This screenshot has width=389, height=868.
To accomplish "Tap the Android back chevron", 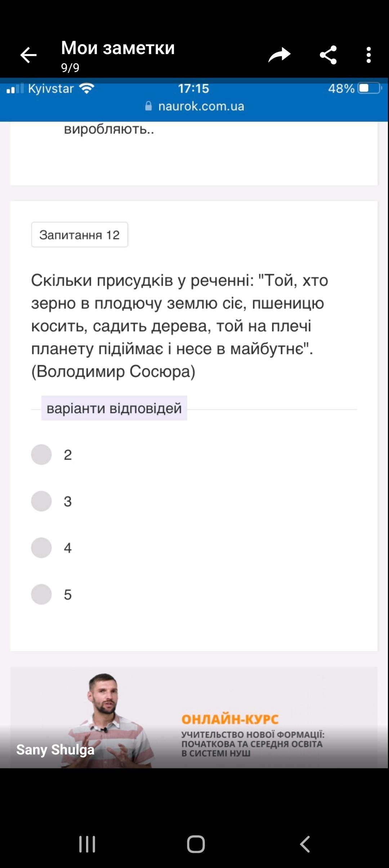I will (x=305, y=844).
